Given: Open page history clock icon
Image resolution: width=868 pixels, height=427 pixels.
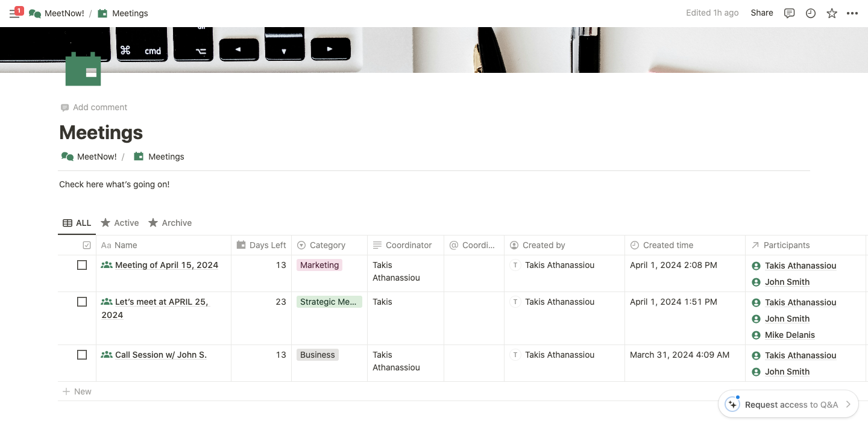Looking at the screenshot, I should (811, 13).
